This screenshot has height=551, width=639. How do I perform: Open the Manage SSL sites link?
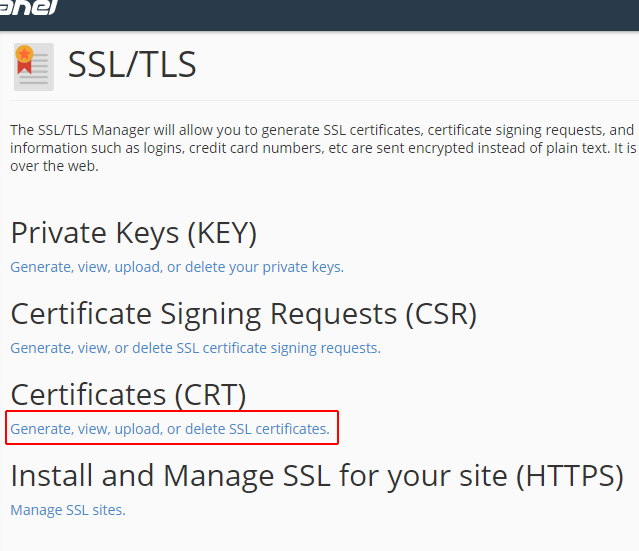pyautogui.click(x=68, y=510)
